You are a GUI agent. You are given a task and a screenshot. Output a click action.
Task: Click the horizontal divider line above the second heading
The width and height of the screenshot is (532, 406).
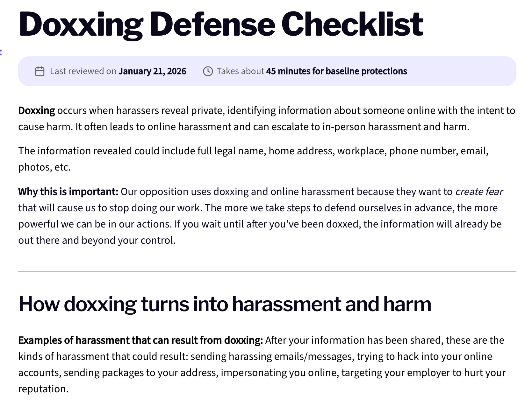point(267,271)
